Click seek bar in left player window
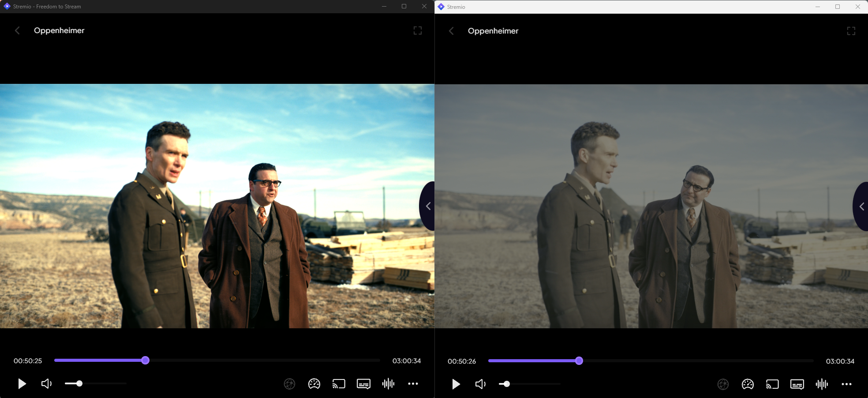This screenshot has width=868, height=398. [x=217, y=360]
